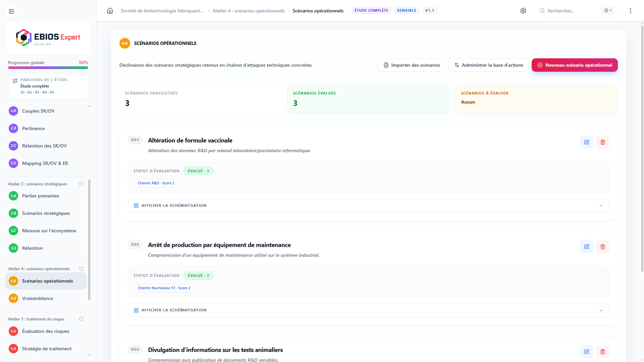Open Parties prenantes step 3.A
The width and height of the screenshot is (644, 362).
pyautogui.click(x=46, y=196)
